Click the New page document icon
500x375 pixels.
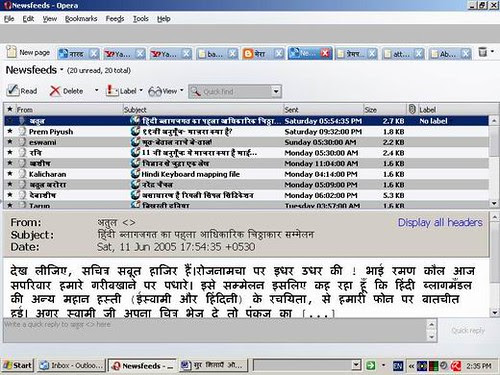pos(11,52)
